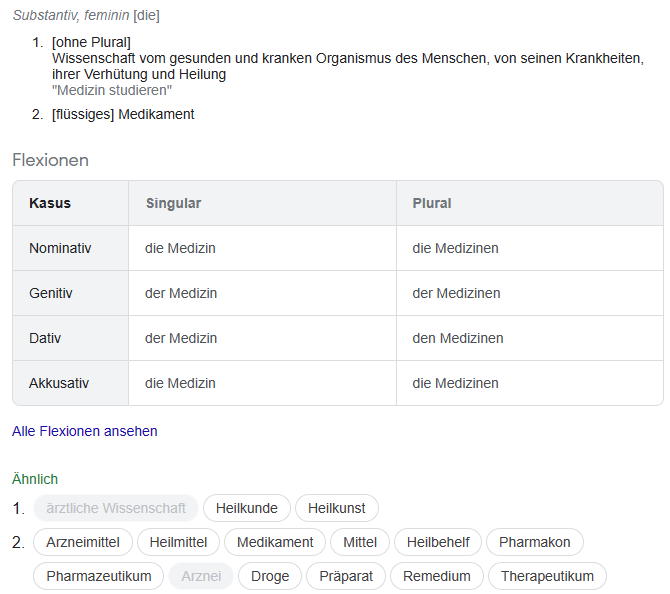This screenshot has width=670, height=594.
Task: Click the 'Mittel' synonym chip
Action: (360, 542)
